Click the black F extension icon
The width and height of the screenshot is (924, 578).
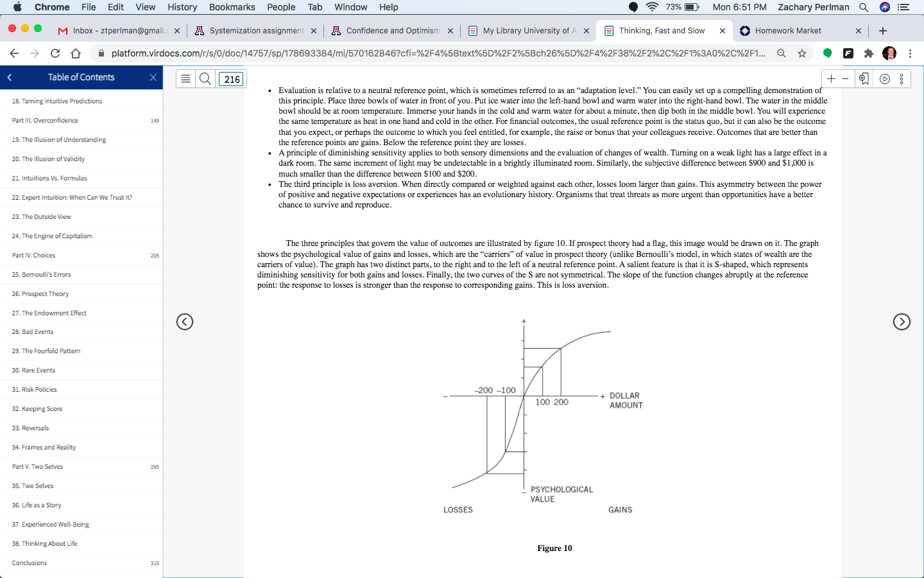848,53
